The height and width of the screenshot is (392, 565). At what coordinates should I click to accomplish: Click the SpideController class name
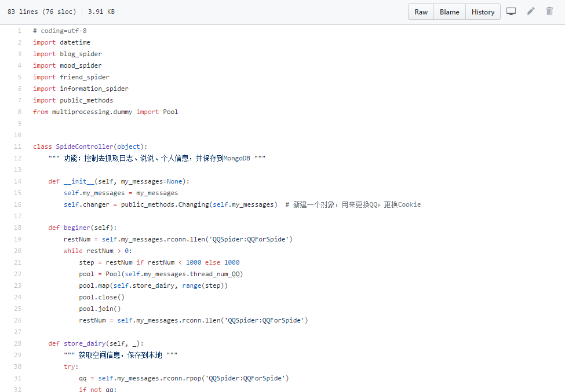[x=85, y=146]
